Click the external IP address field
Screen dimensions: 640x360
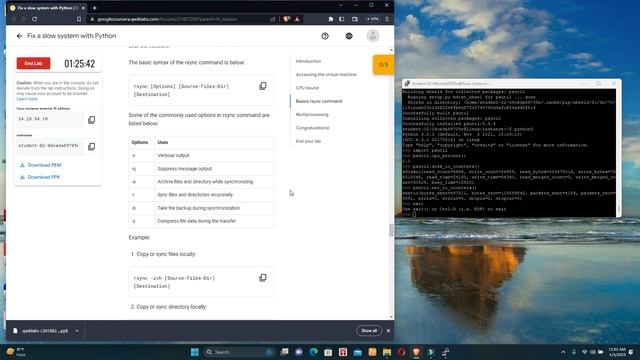(50, 119)
